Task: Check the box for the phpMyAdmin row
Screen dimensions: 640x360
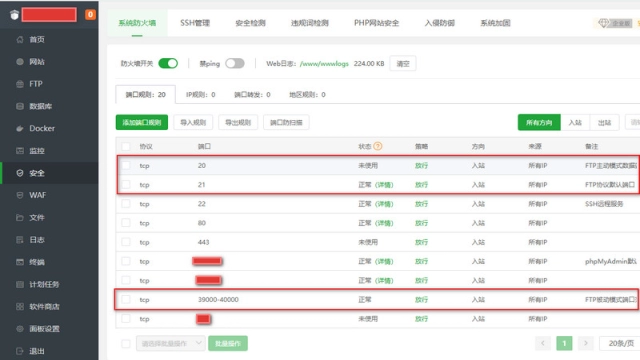Action: point(126,261)
